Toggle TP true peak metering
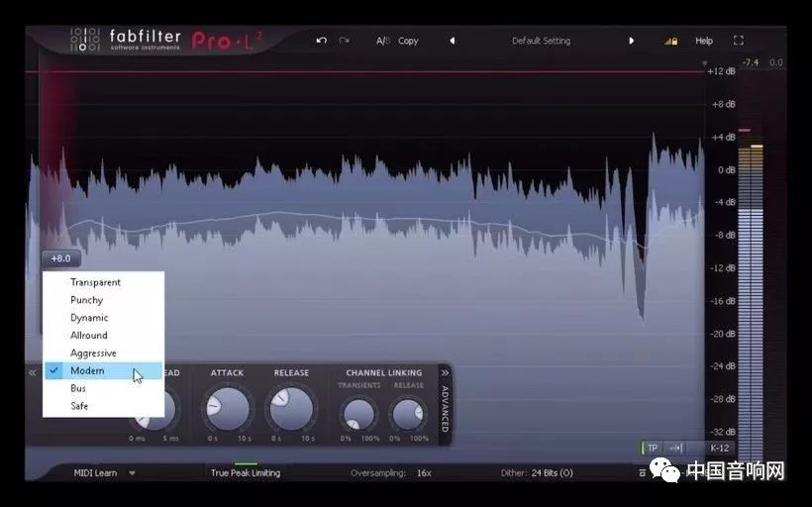 tap(653, 448)
